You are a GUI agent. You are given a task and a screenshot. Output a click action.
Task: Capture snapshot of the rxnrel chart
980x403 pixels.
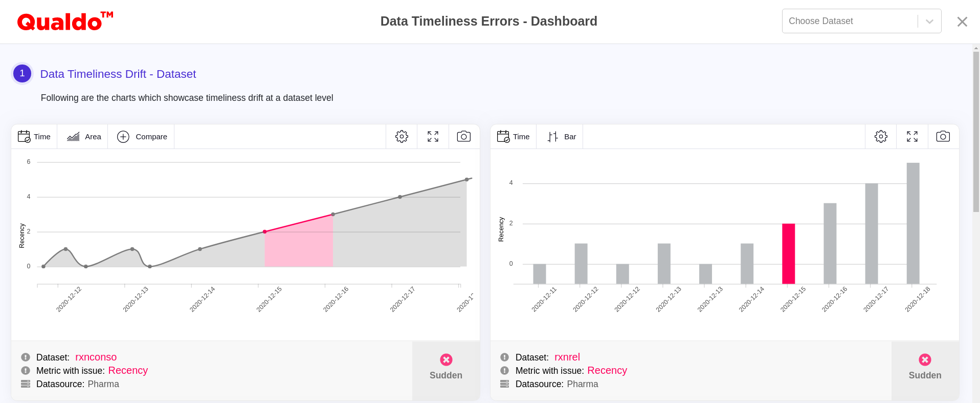[x=943, y=137]
